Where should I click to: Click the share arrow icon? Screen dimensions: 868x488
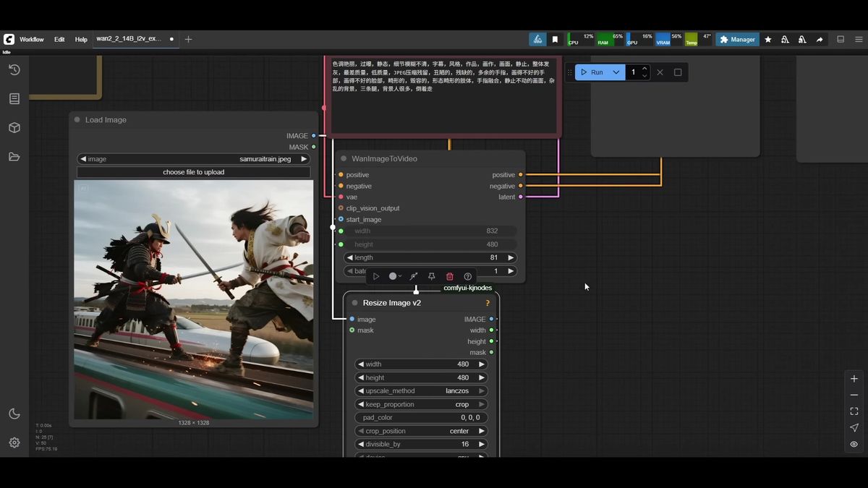click(x=820, y=39)
